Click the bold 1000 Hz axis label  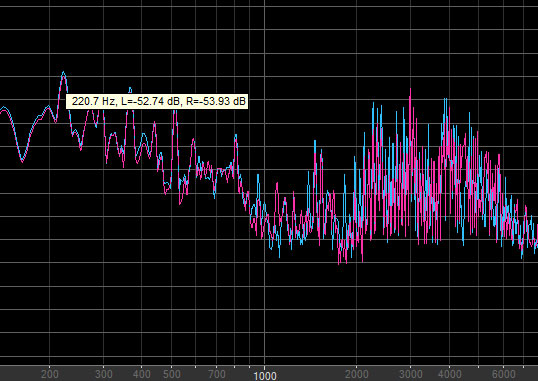(x=265, y=376)
